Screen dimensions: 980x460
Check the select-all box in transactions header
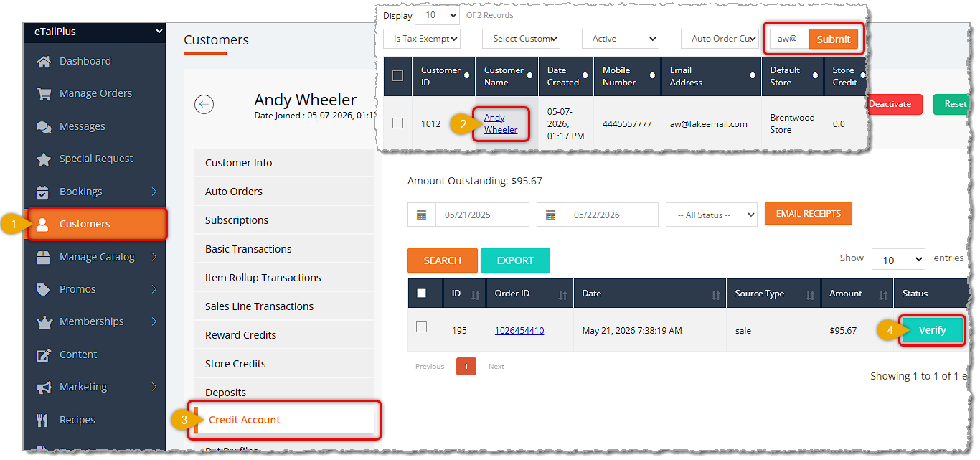click(421, 294)
